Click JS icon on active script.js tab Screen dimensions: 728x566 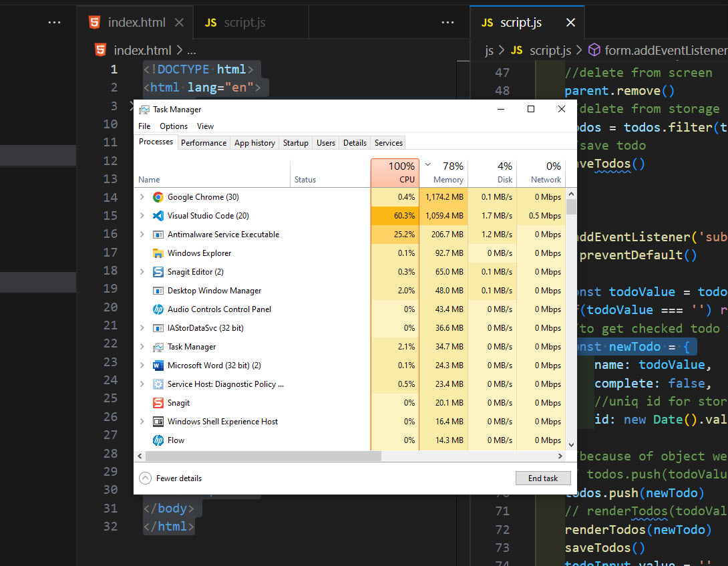point(487,22)
